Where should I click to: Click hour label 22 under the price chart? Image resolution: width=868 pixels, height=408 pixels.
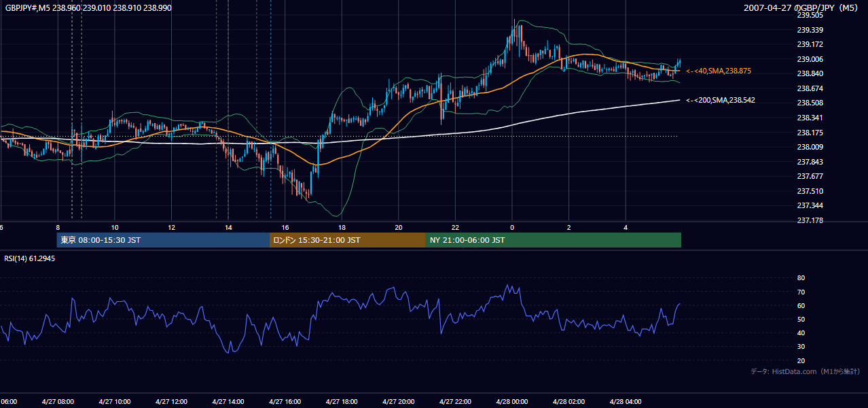click(455, 228)
